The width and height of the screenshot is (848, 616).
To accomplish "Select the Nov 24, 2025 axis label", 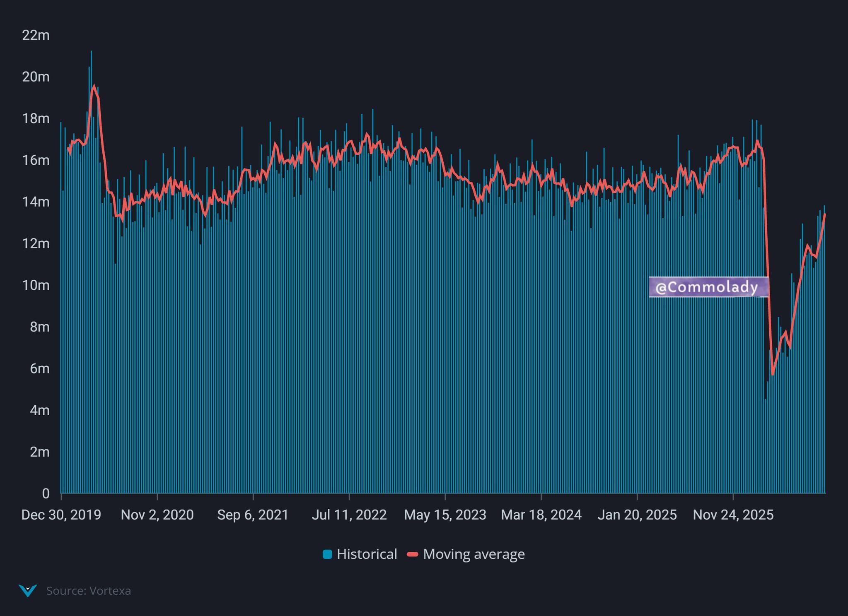I will click(x=733, y=515).
